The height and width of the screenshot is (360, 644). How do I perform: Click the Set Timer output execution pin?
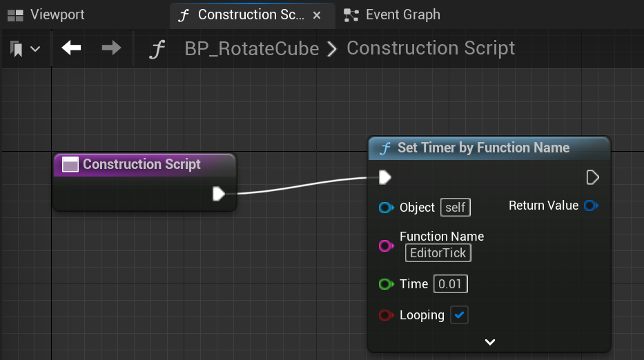(592, 178)
